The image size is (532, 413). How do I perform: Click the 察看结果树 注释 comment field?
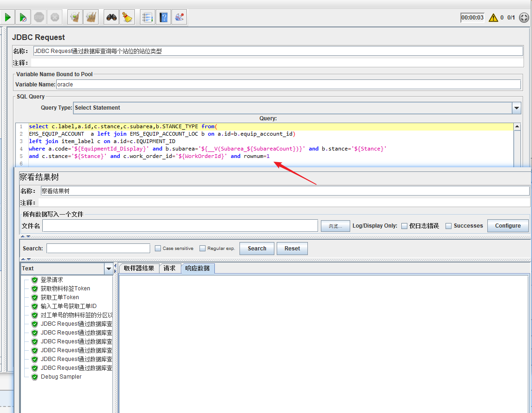[x=284, y=203]
